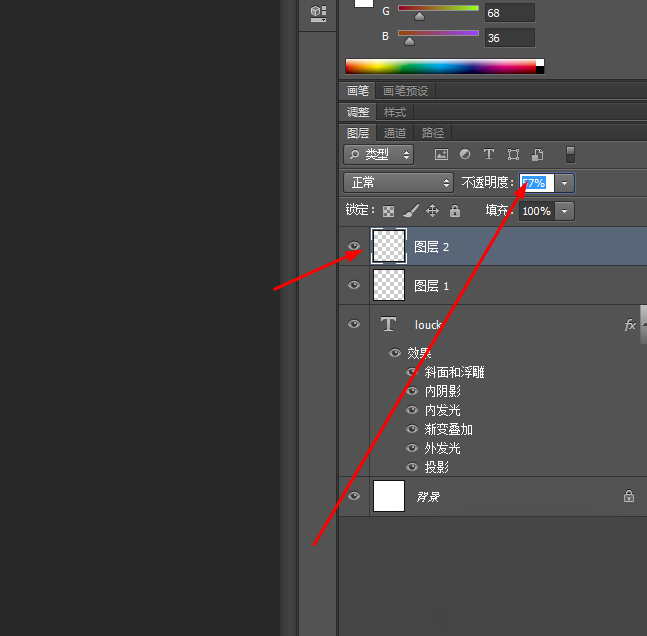Click the 3D panel icon in the dock
647x636 pixels.
tap(318, 14)
